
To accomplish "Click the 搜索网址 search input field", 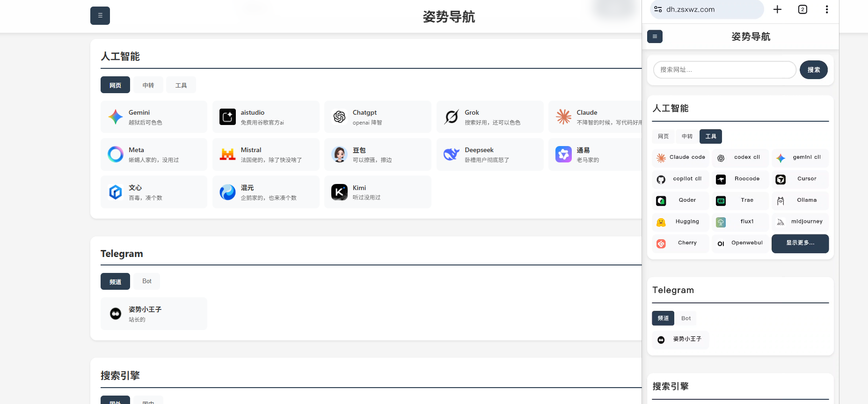I will click(724, 70).
